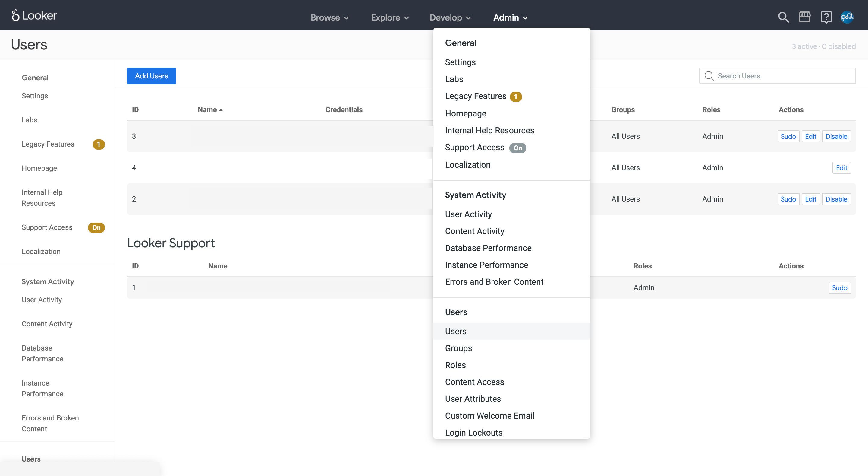This screenshot has width=868, height=476.
Task: Disable user ID 2
Action: (x=836, y=199)
